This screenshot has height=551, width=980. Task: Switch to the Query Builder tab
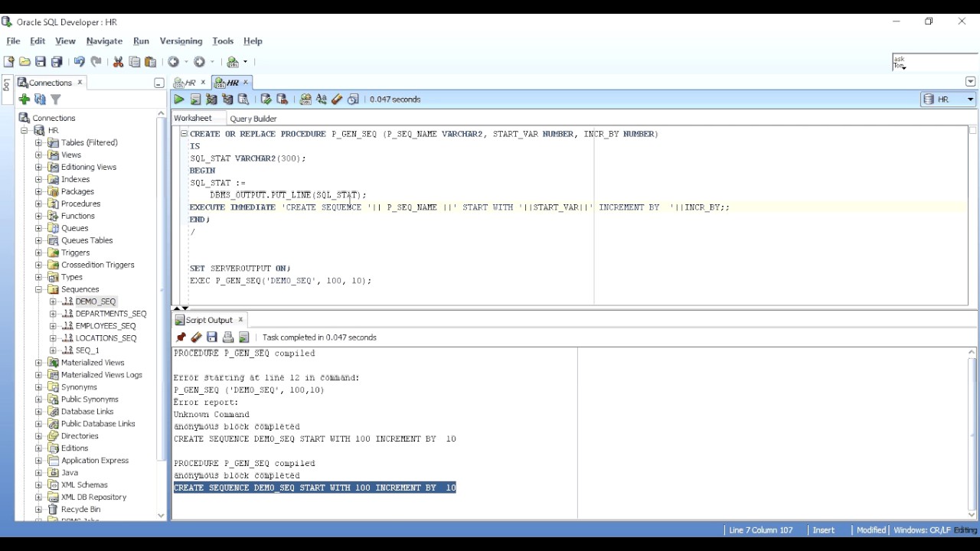[x=253, y=119]
